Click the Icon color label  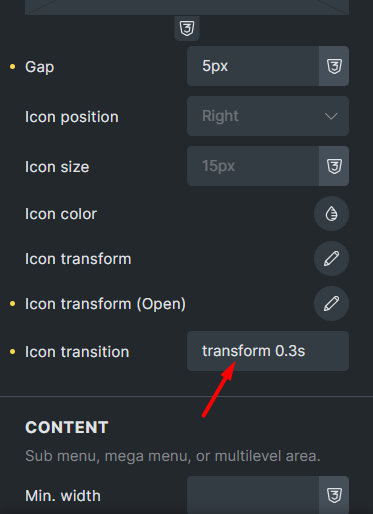61,214
